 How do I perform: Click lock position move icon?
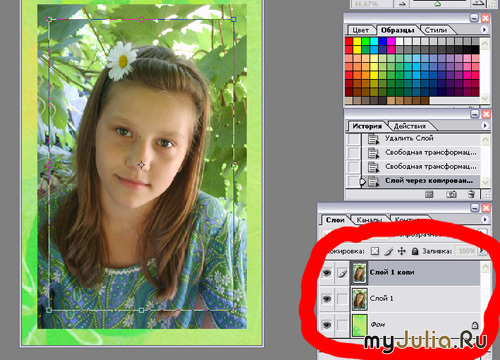click(x=402, y=251)
